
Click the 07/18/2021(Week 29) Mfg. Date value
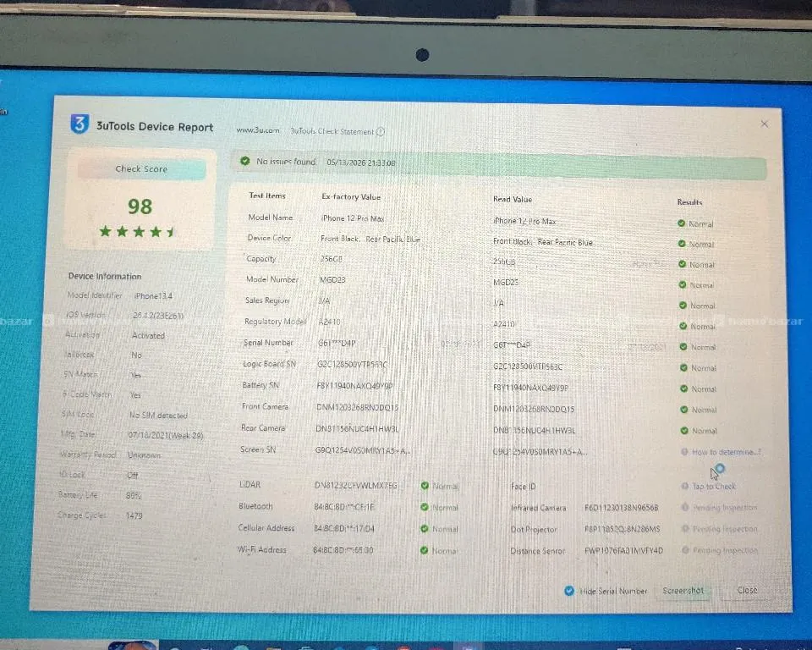166,435
